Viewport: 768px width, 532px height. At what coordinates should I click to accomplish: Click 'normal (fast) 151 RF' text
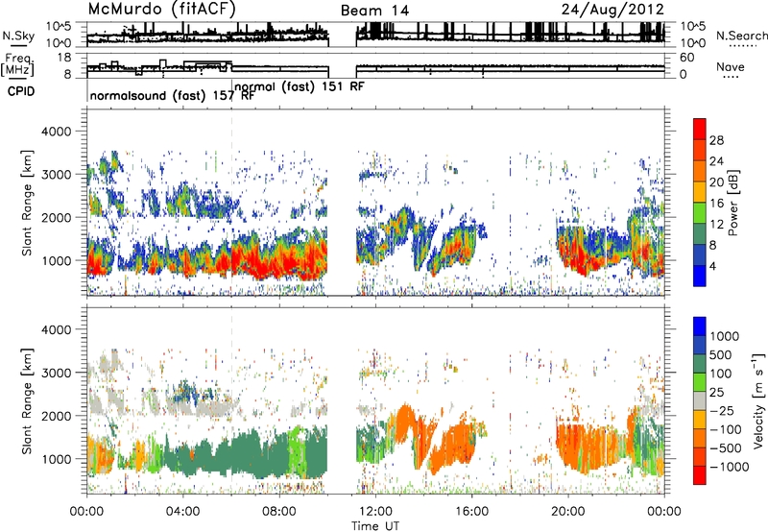tap(300, 87)
